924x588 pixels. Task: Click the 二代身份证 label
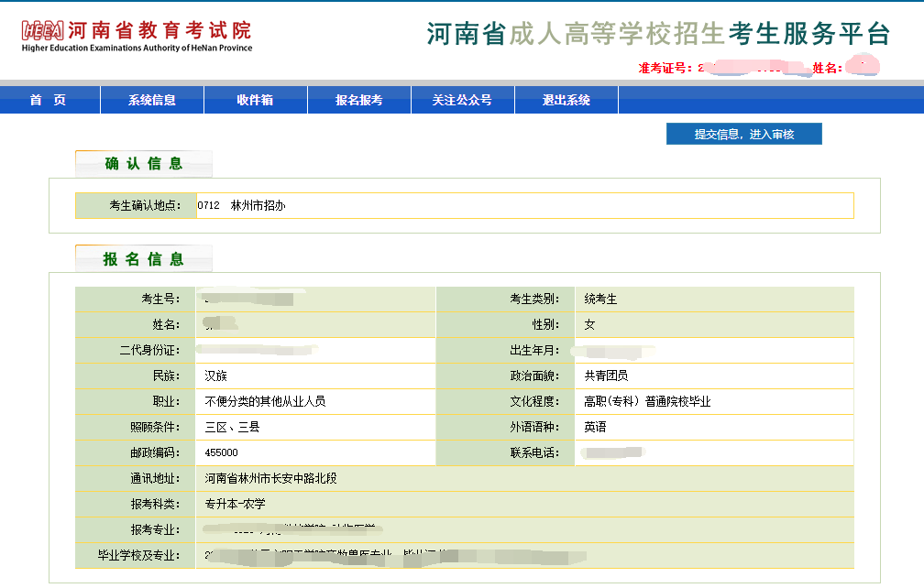pos(149,350)
